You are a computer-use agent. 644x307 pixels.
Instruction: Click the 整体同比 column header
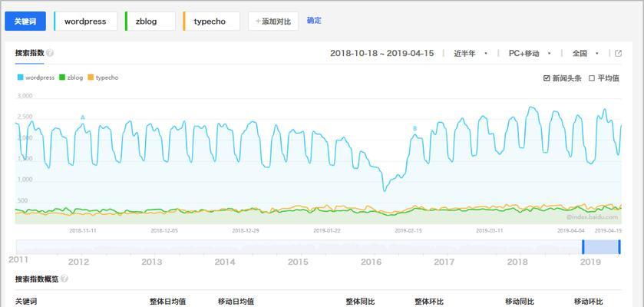tap(360, 302)
